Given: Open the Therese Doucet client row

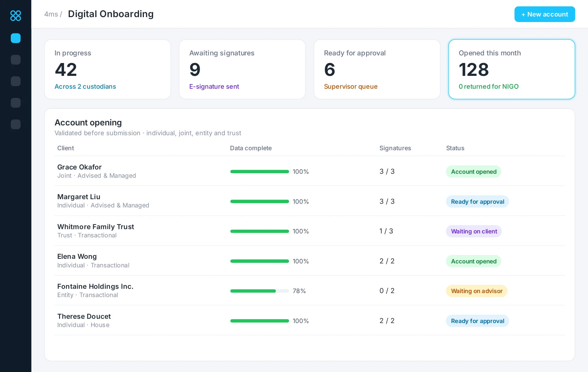Looking at the screenshot, I should (x=310, y=321).
